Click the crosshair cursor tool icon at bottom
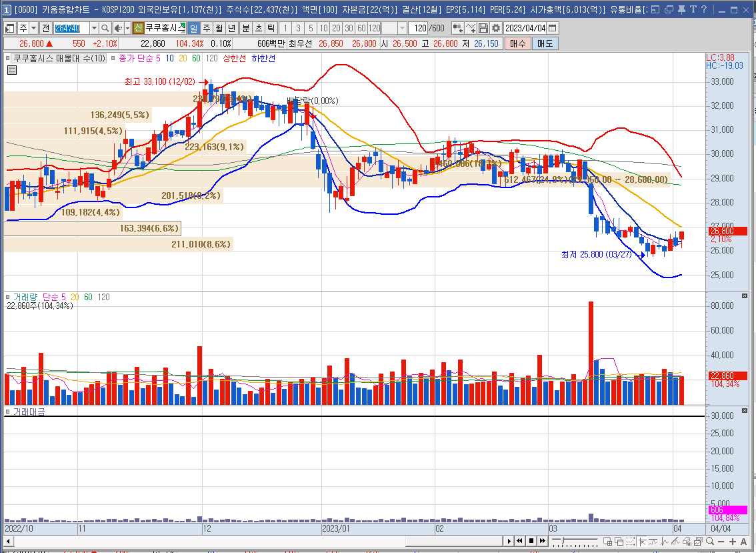Image resolution: width=756 pixels, height=553 pixels. tap(643, 542)
